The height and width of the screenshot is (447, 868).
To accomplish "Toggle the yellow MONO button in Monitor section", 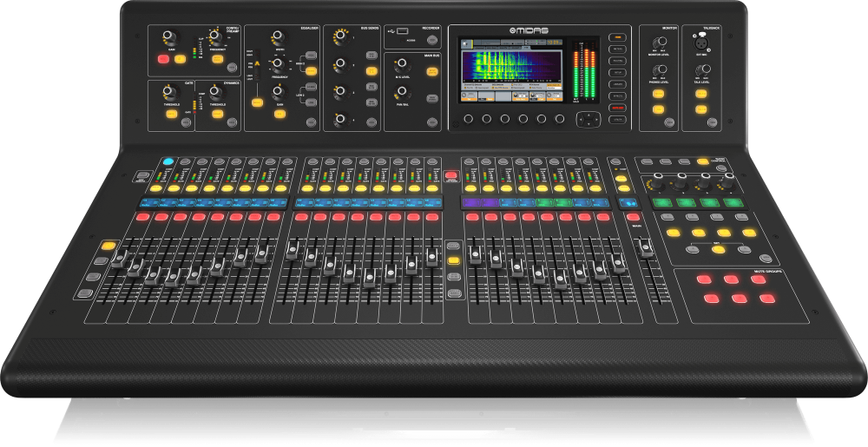I will tap(658, 94).
